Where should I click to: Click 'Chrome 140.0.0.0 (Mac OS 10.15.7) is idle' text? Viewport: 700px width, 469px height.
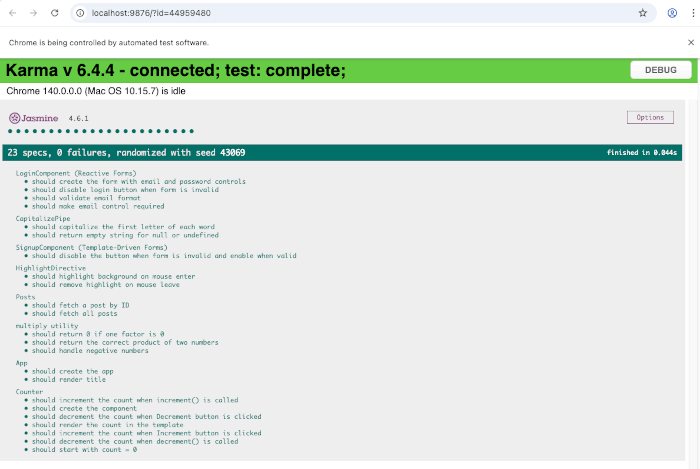tap(96, 91)
